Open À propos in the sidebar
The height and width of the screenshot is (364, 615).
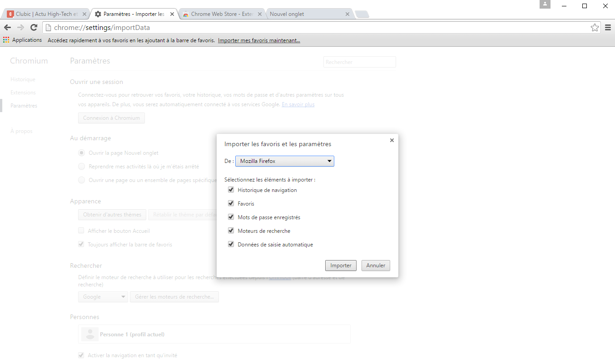22,131
